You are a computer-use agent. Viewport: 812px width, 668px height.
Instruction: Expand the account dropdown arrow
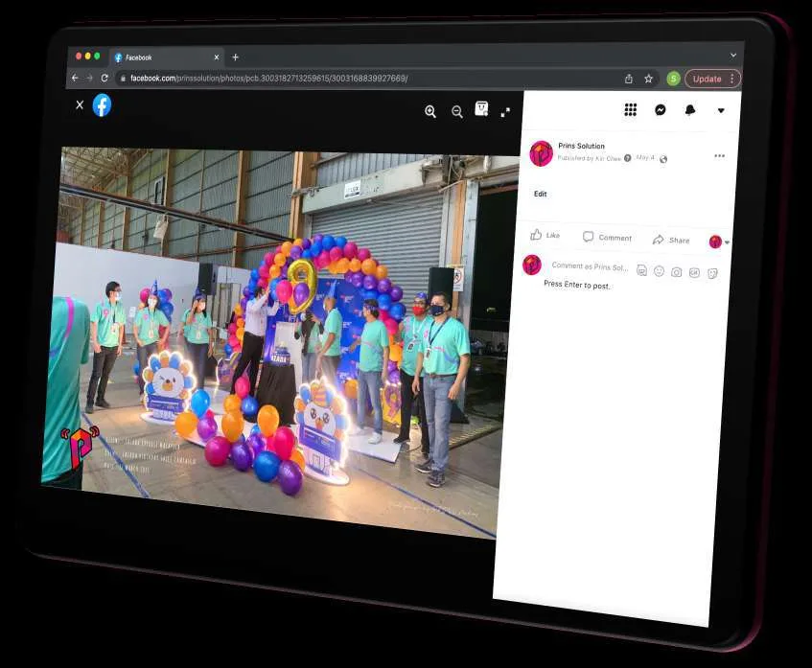(x=721, y=110)
